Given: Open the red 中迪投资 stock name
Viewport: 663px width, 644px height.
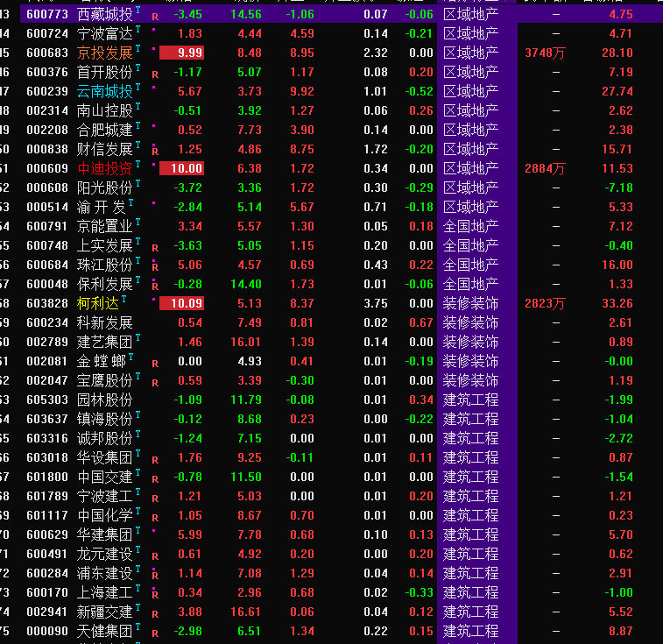Looking at the screenshot, I should 105,168.
